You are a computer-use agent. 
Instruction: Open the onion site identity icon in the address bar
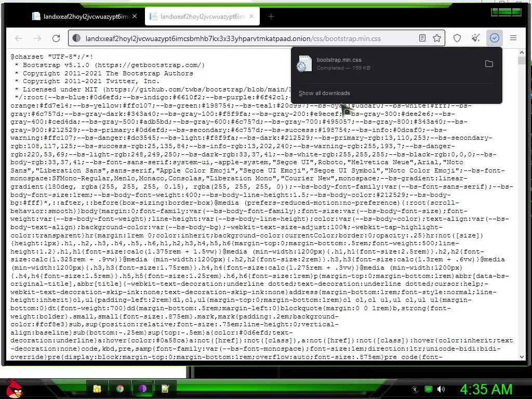(76, 38)
